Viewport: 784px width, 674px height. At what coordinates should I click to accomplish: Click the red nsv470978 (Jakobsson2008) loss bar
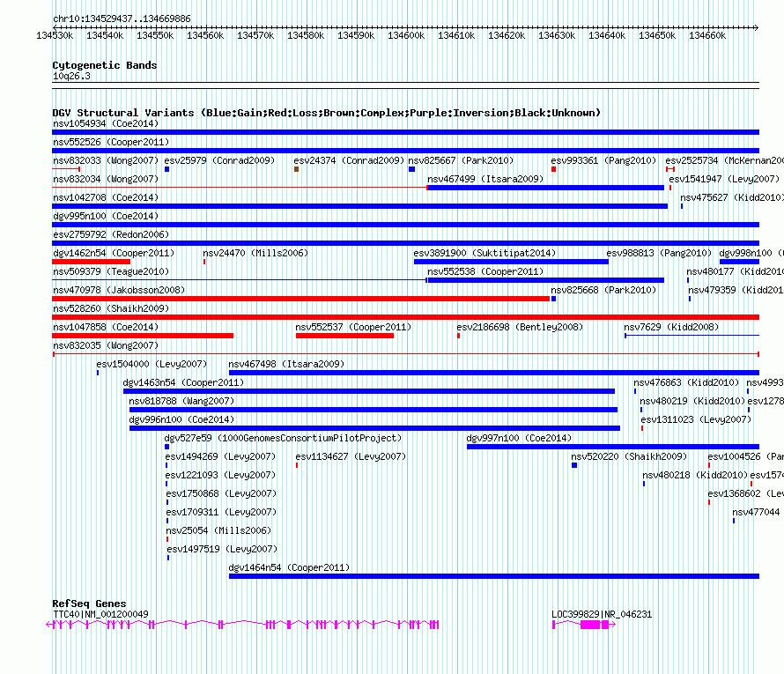[301, 299]
